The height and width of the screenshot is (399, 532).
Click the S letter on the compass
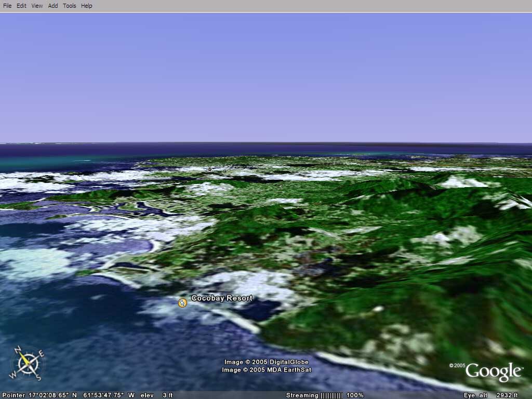tap(38, 377)
